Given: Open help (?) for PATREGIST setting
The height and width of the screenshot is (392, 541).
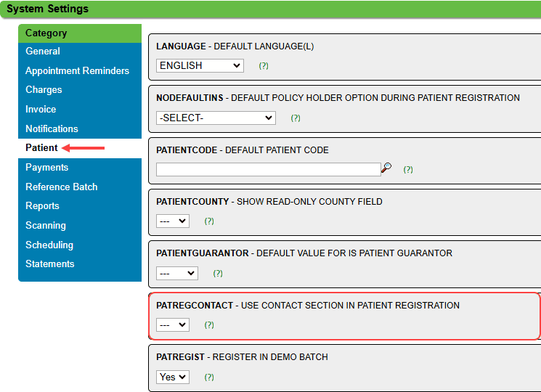Looking at the screenshot, I should coord(209,377).
